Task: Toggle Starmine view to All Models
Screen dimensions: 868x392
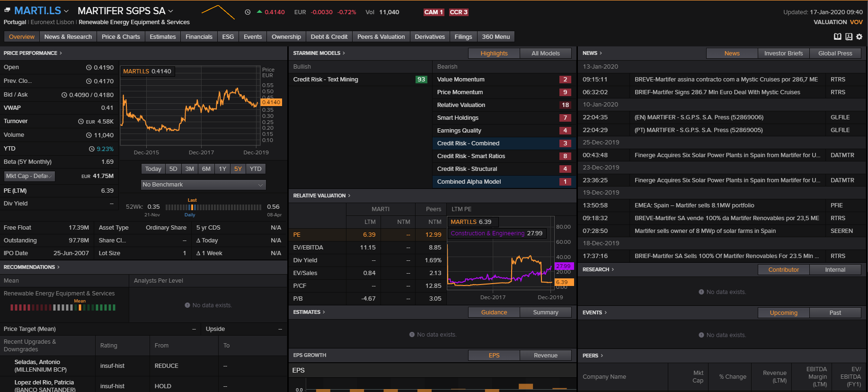Action: pos(545,53)
